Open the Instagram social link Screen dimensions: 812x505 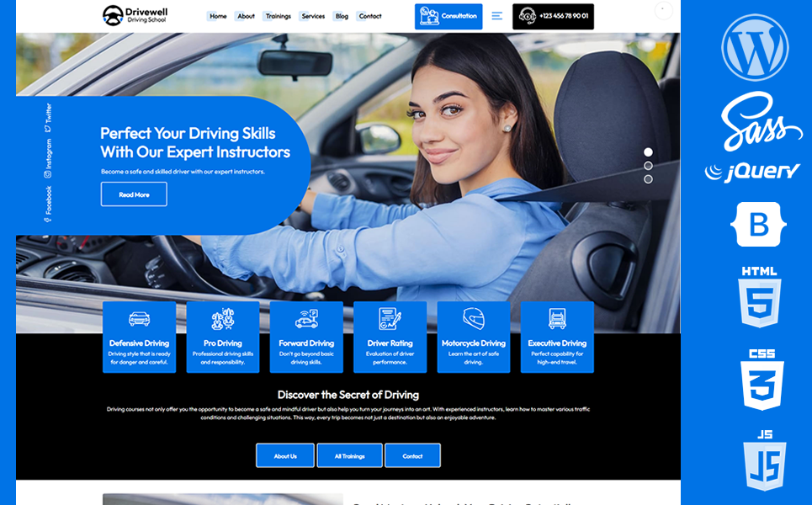(x=48, y=157)
